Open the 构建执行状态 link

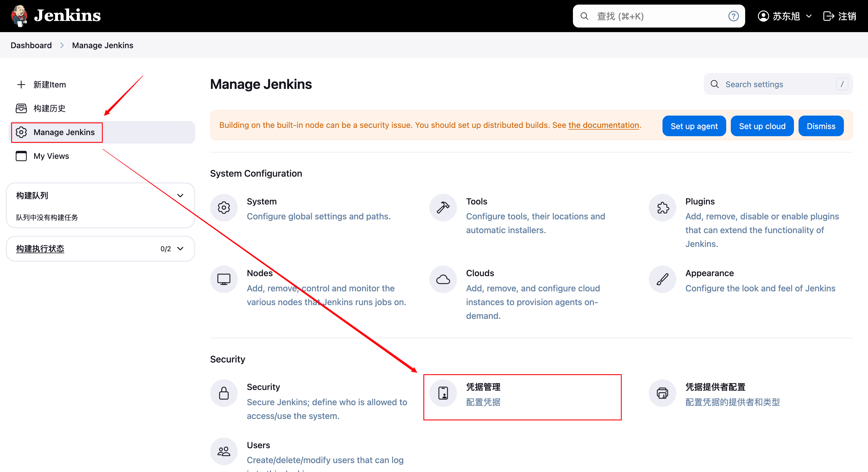(40, 249)
